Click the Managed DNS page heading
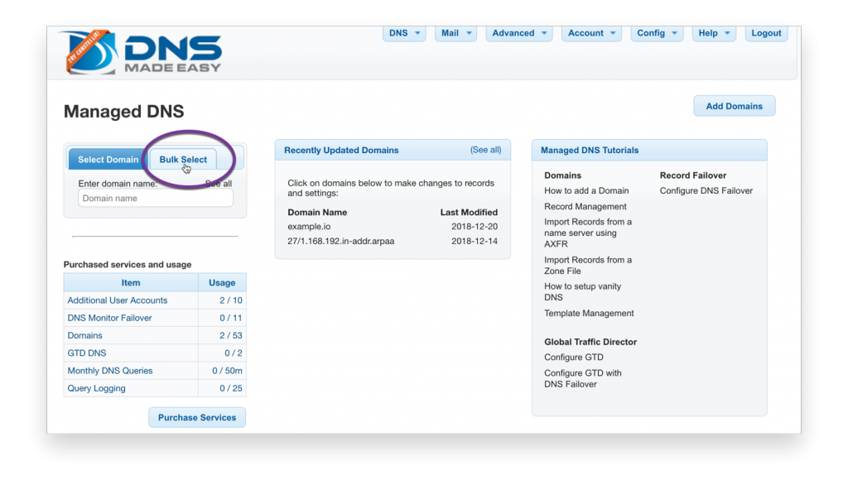 click(x=124, y=111)
